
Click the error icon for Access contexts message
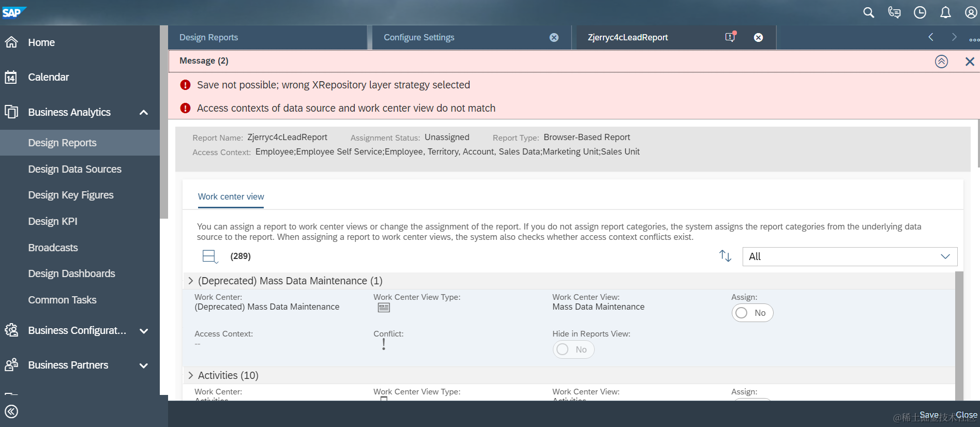(x=185, y=108)
